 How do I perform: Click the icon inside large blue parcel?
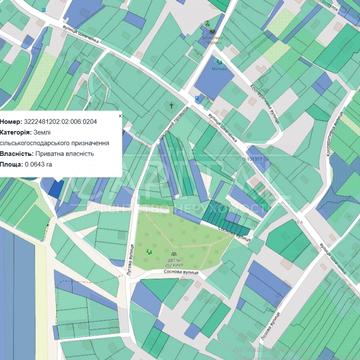click(219, 62)
